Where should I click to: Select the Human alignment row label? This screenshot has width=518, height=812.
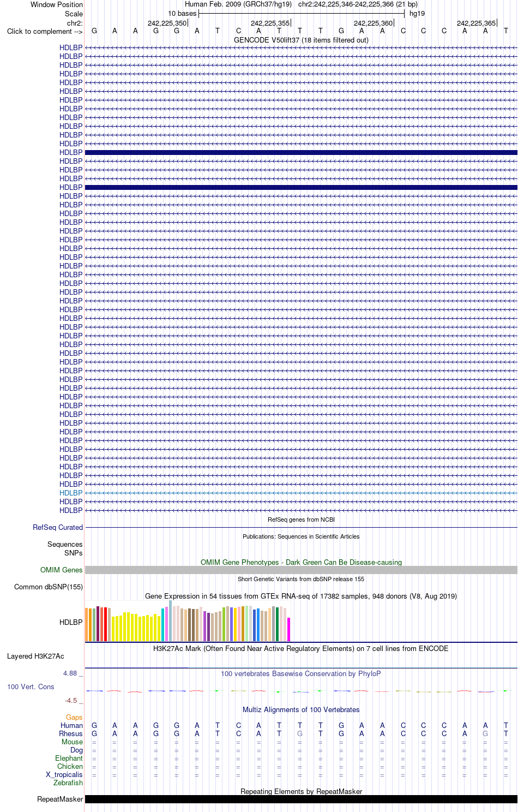(72, 725)
